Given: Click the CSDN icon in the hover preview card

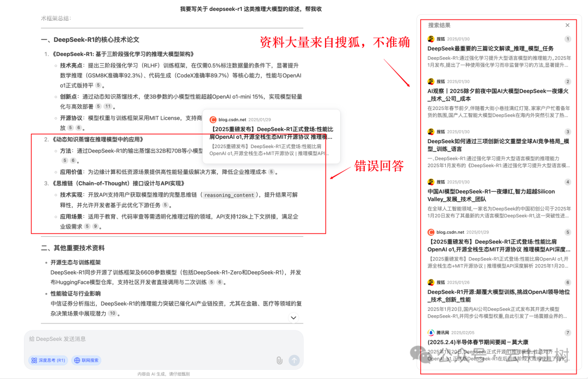Looking at the screenshot, I should [x=213, y=120].
